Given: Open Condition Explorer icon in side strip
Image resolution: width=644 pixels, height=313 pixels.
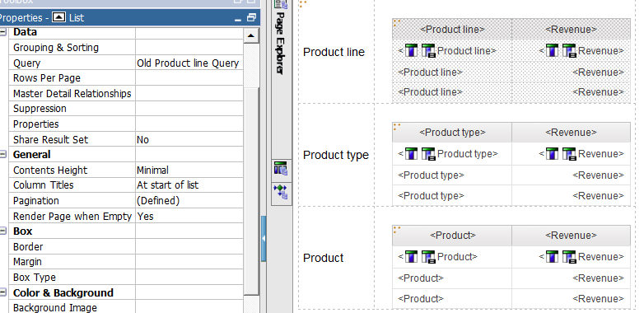Looking at the screenshot, I should pos(282,192).
